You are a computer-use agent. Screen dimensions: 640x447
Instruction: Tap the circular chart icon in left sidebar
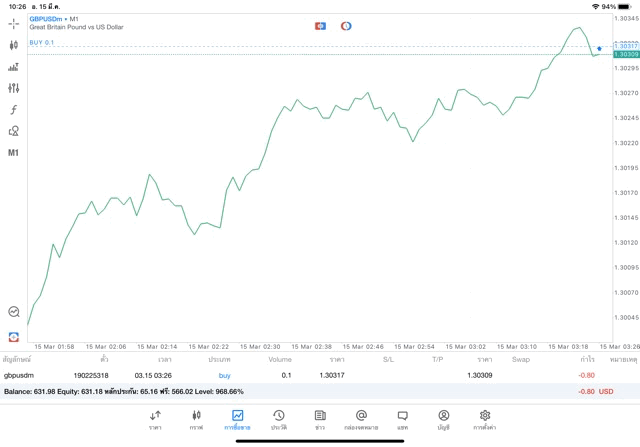point(13,312)
